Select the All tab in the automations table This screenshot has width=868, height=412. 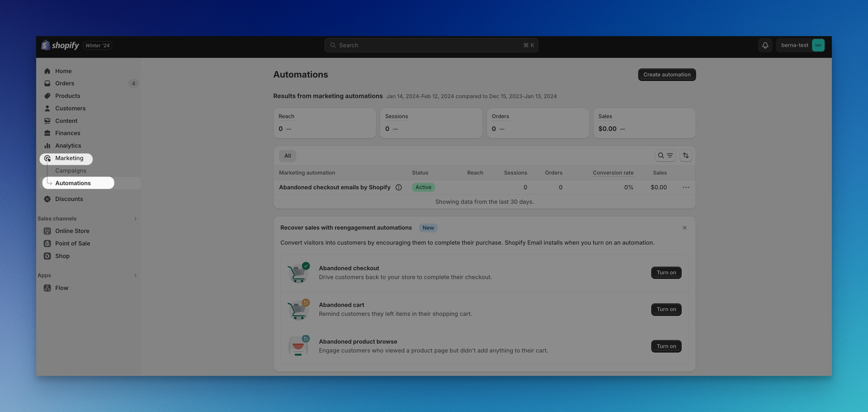tap(287, 156)
